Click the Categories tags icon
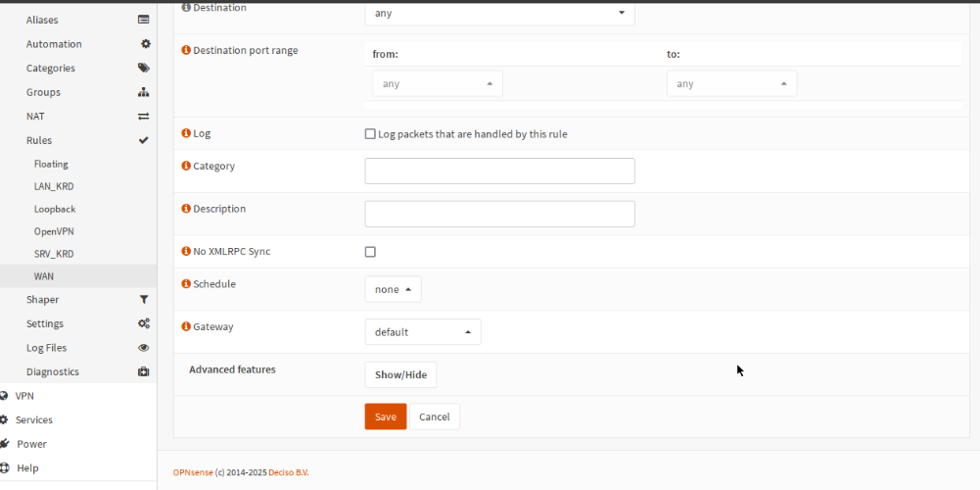This screenshot has width=980, height=490. tap(144, 68)
